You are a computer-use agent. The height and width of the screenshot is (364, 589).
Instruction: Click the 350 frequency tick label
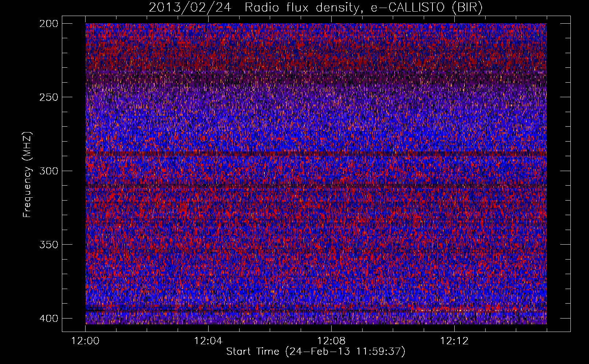48,245
